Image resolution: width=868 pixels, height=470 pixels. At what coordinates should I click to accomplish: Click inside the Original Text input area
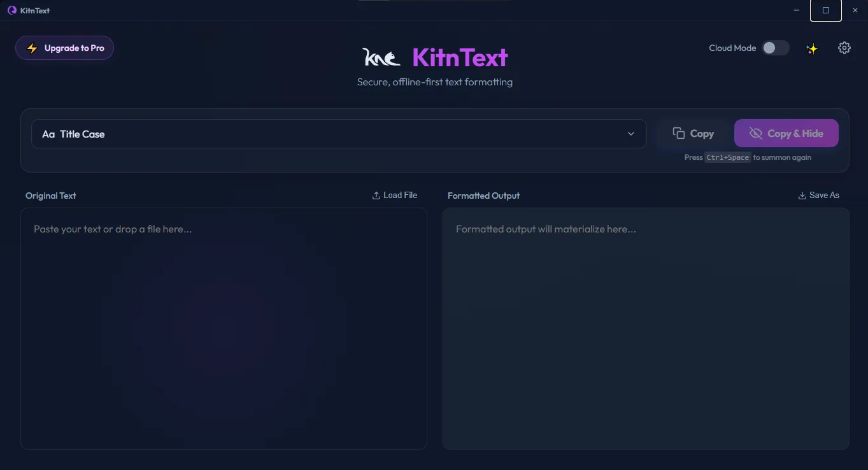224,329
